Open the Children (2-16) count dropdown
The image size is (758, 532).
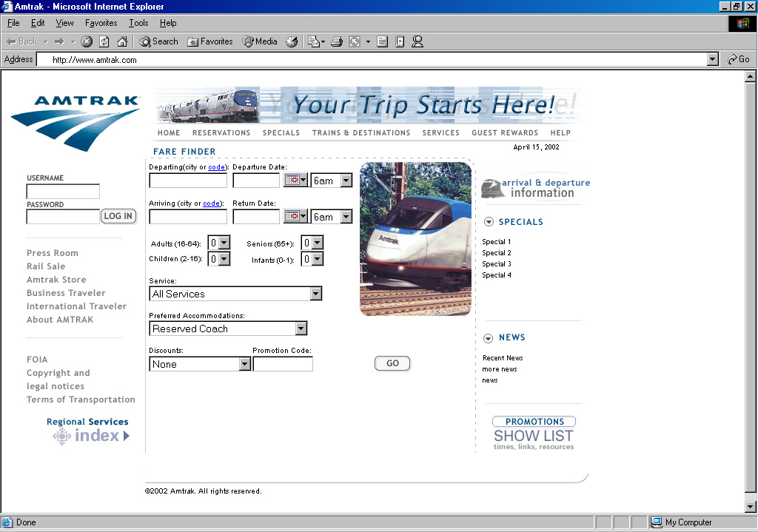pyautogui.click(x=224, y=259)
